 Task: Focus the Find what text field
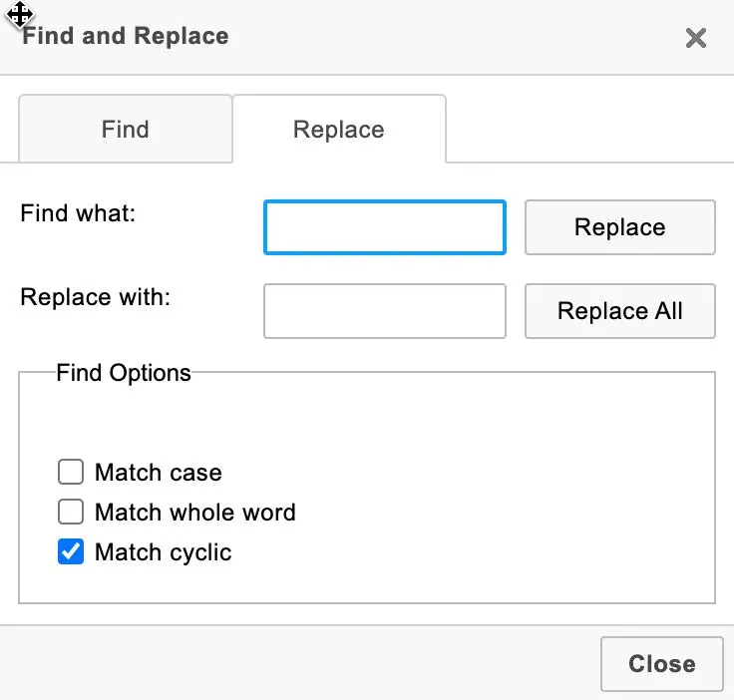click(x=384, y=227)
